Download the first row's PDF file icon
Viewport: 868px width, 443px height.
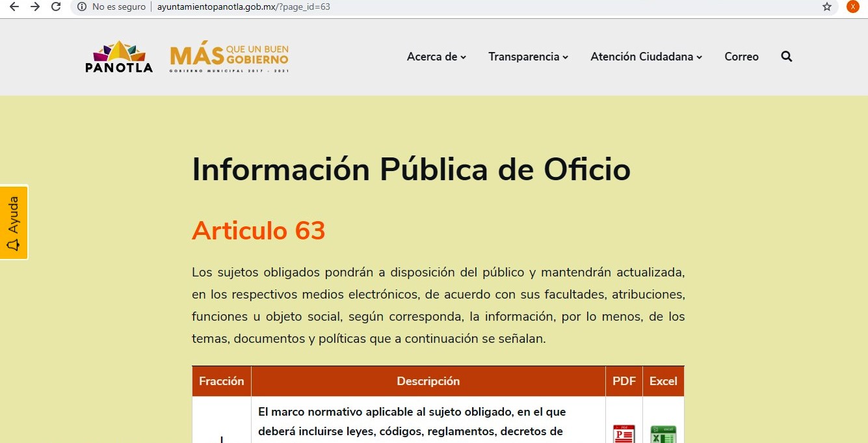pyautogui.click(x=624, y=433)
